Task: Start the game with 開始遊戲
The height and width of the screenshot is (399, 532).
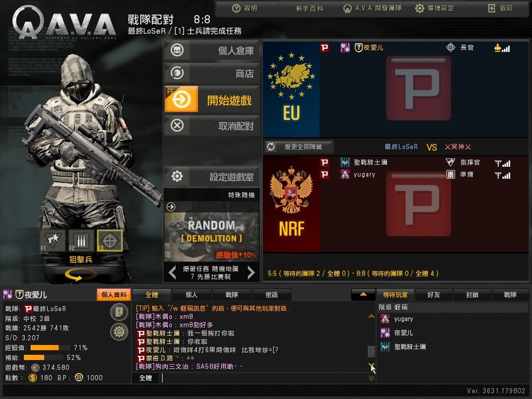Action: click(212, 99)
